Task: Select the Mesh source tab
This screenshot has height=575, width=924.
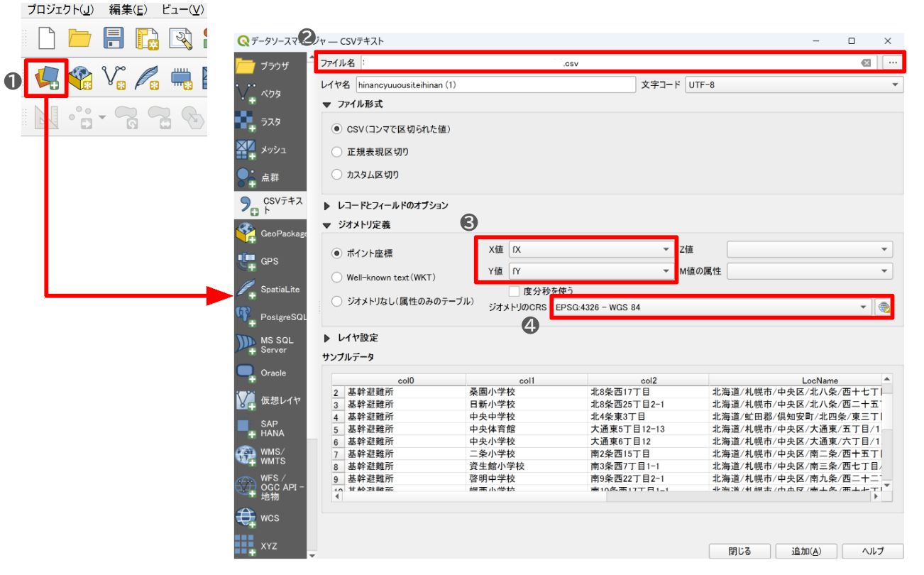Action: click(x=271, y=150)
